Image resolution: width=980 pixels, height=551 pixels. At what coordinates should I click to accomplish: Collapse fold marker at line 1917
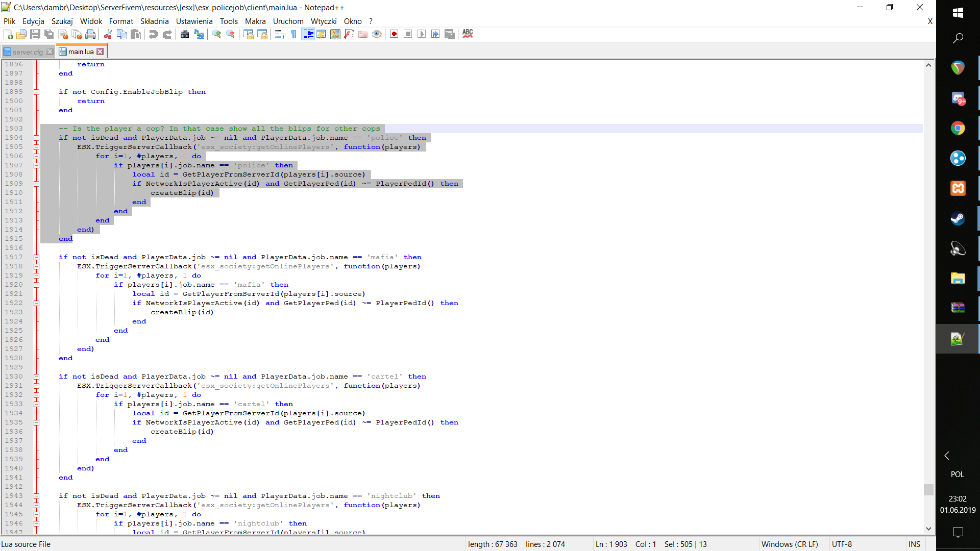pyautogui.click(x=36, y=257)
